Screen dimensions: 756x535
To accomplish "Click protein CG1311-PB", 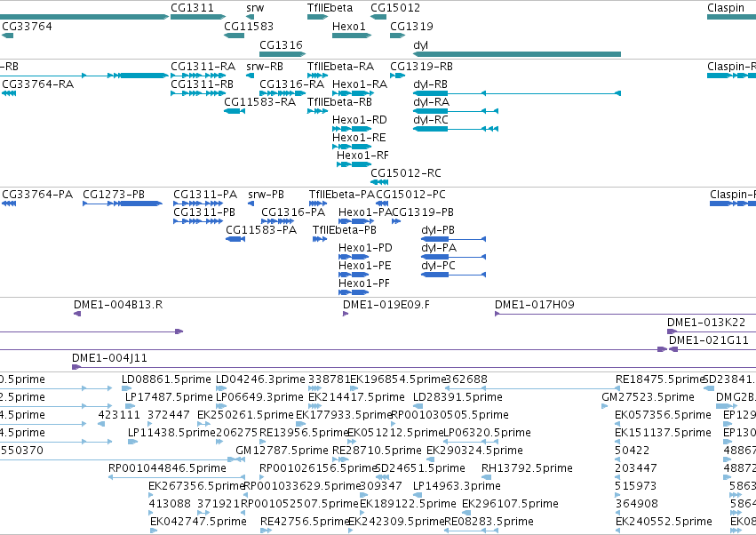I will coord(204,212).
